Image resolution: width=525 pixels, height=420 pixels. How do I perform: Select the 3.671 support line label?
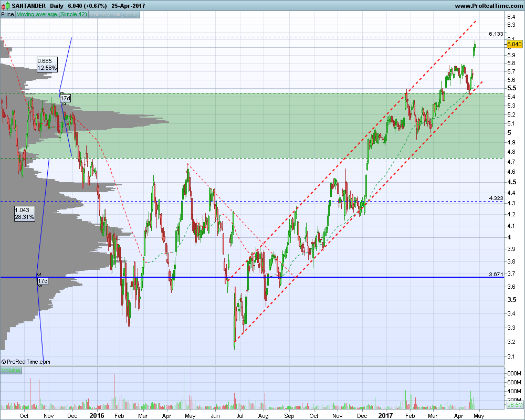tap(496, 274)
